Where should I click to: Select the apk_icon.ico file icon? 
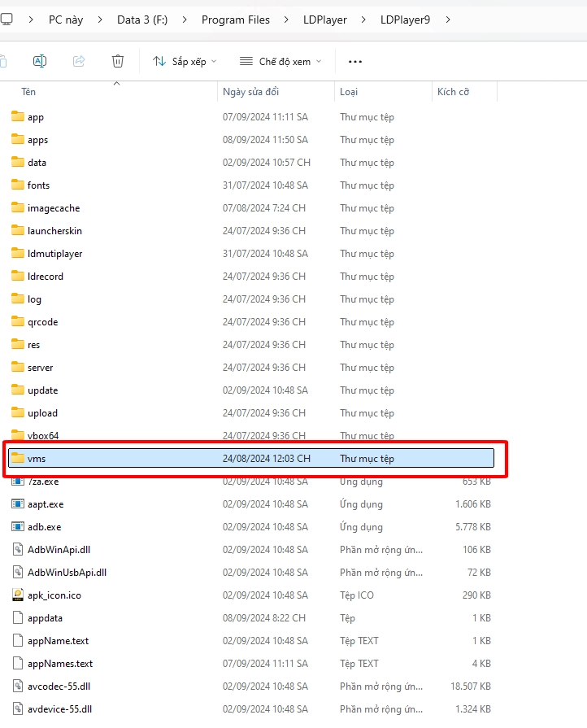(x=18, y=595)
